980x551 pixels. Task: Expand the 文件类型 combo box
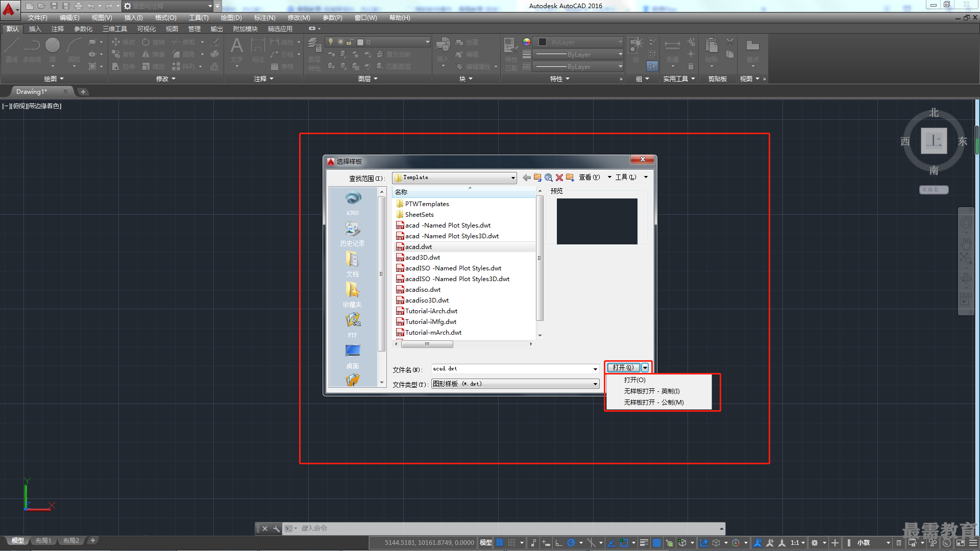click(x=595, y=384)
